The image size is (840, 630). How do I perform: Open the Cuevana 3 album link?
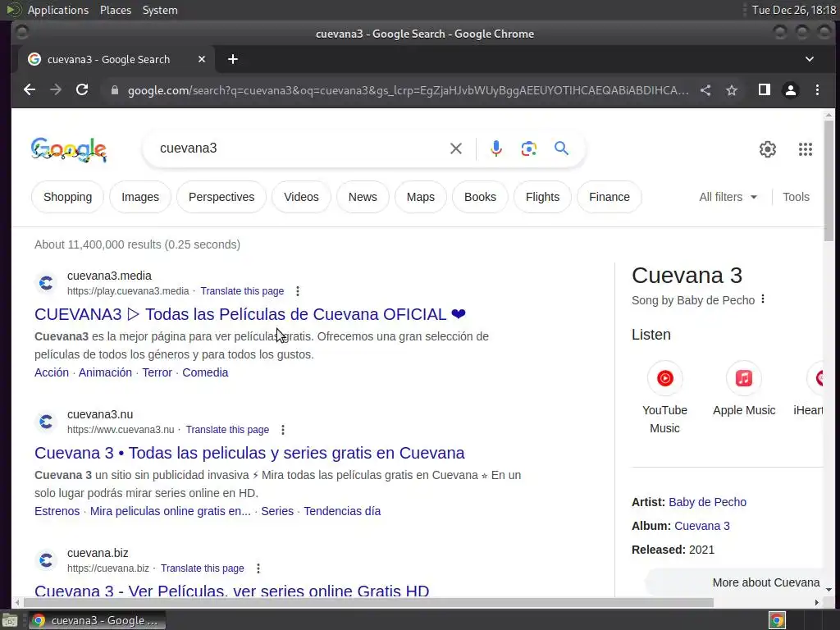(x=702, y=526)
